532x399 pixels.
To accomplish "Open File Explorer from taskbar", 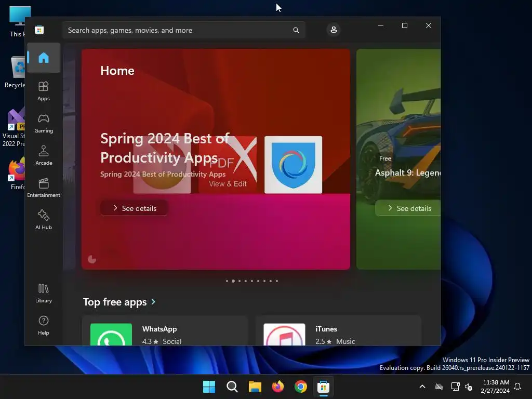I will tap(255, 387).
